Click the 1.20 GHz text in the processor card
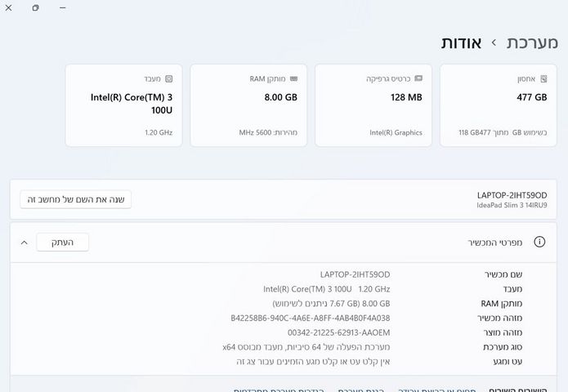Image resolution: width=568 pixels, height=392 pixels. tap(159, 132)
